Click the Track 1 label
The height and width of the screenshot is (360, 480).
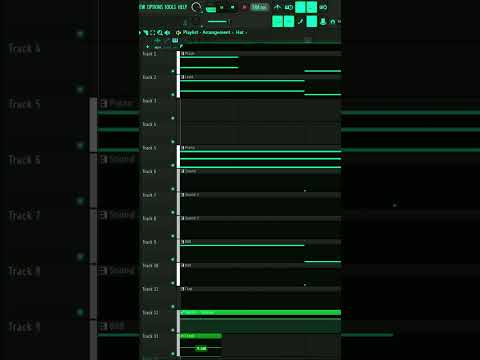[149, 54]
